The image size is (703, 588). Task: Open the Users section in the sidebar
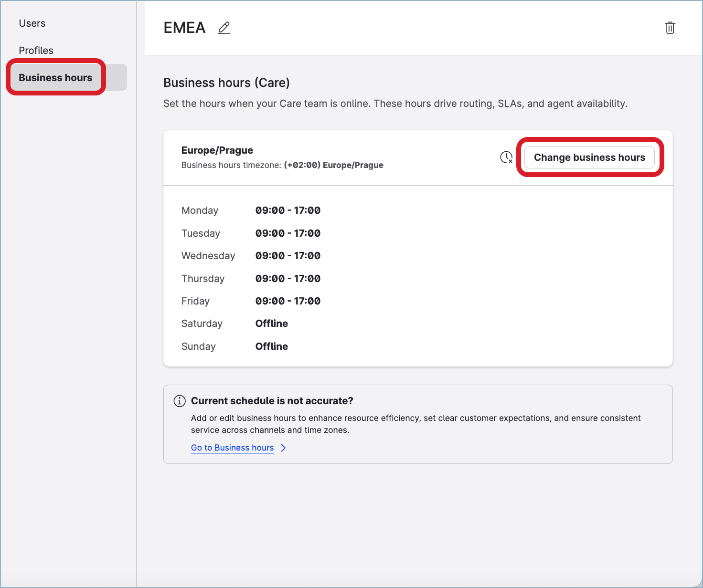pyautogui.click(x=32, y=23)
